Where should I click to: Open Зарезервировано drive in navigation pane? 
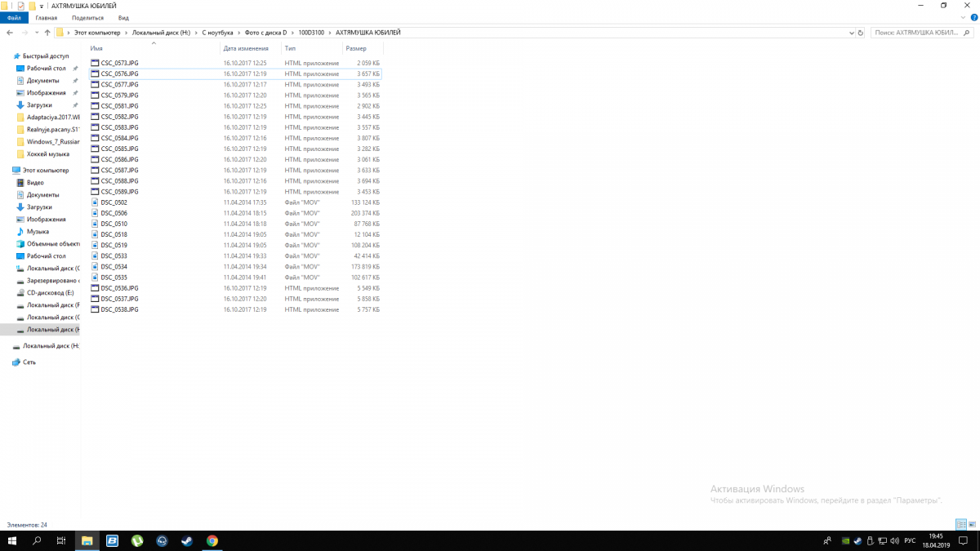[53, 281]
